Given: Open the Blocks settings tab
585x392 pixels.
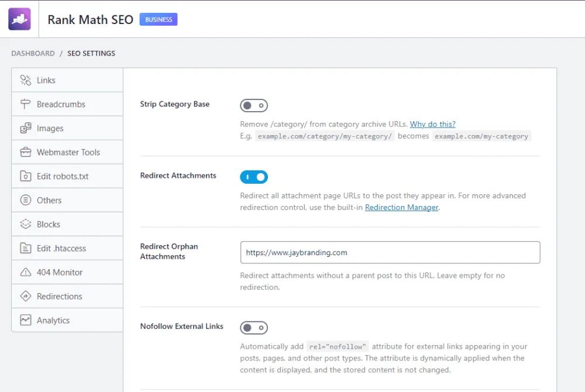Looking at the screenshot, I should (67, 224).
